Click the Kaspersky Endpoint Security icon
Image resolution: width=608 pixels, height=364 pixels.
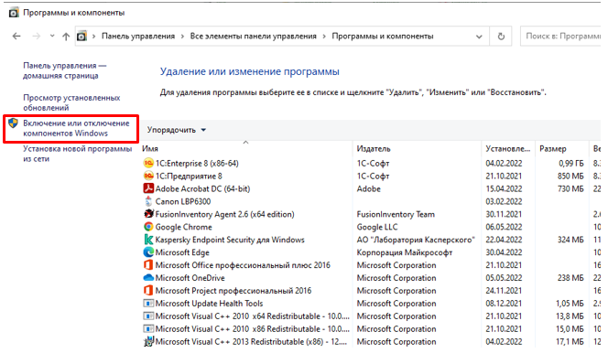148,240
